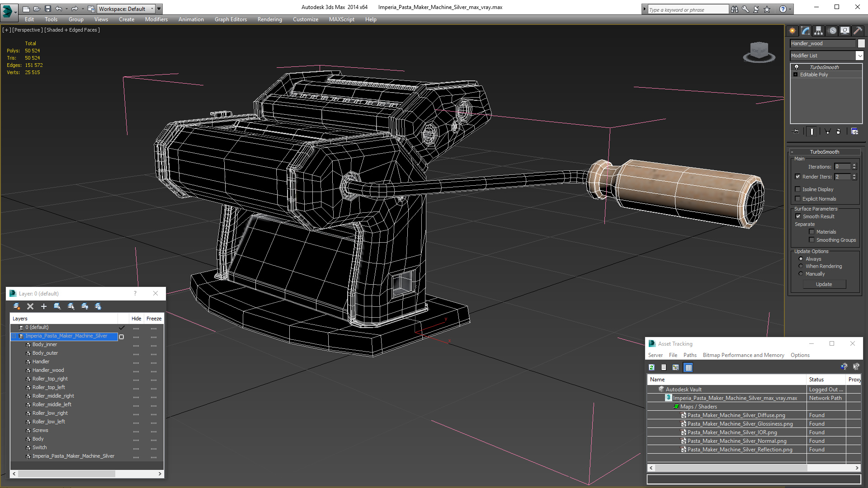Viewport: 868px width, 488px height.
Task: Click Configure Modifier Sets icon
Action: click(x=854, y=131)
